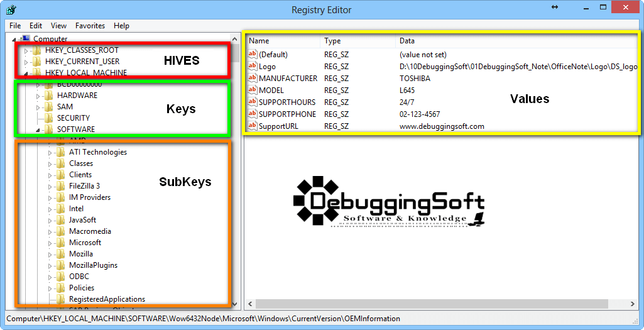Screen dimensions: 644x330
Task: Click the Microsoft folder icon
Action: click(61, 243)
